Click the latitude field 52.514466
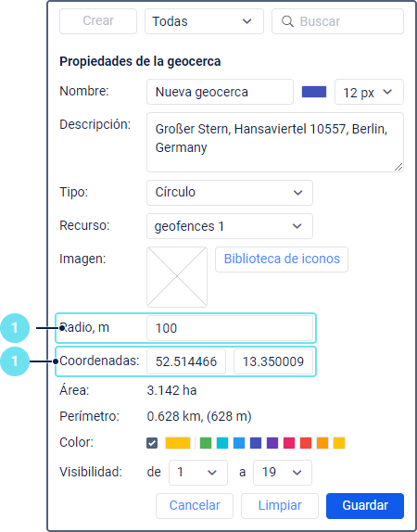Image resolution: width=417 pixels, height=532 pixels. pyautogui.click(x=186, y=361)
